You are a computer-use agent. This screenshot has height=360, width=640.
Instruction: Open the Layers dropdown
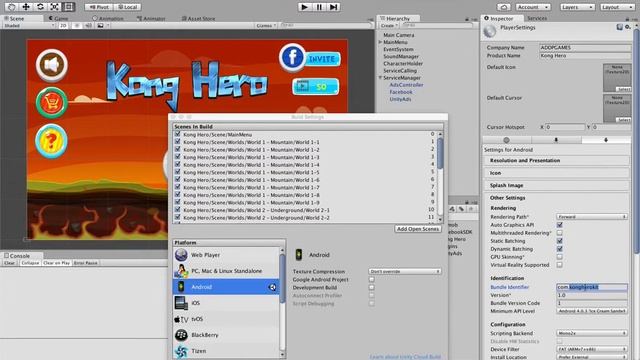point(577,7)
